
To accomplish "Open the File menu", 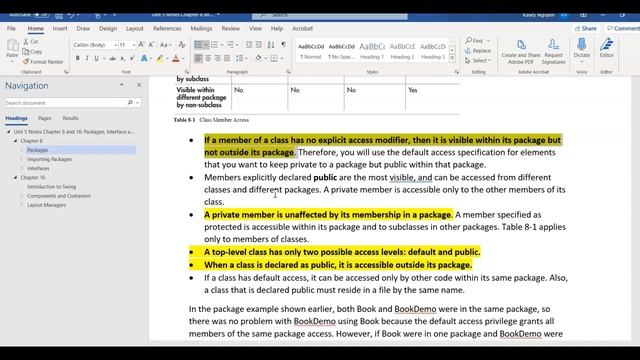I will [x=11, y=28].
